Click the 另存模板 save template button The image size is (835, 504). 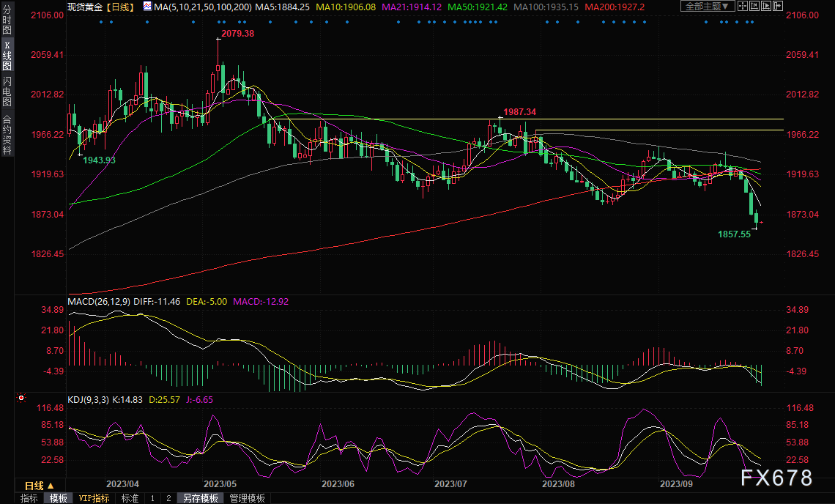tap(201, 498)
